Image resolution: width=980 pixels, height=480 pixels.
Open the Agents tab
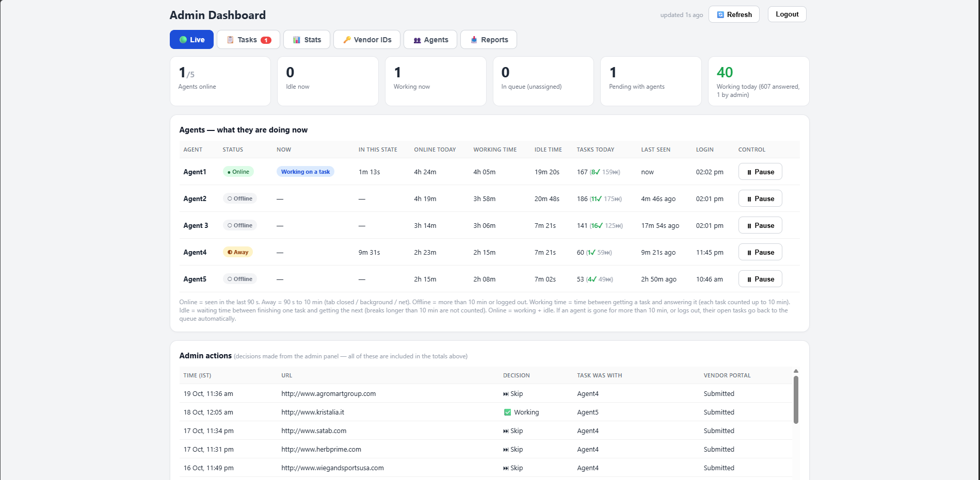[430, 40]
